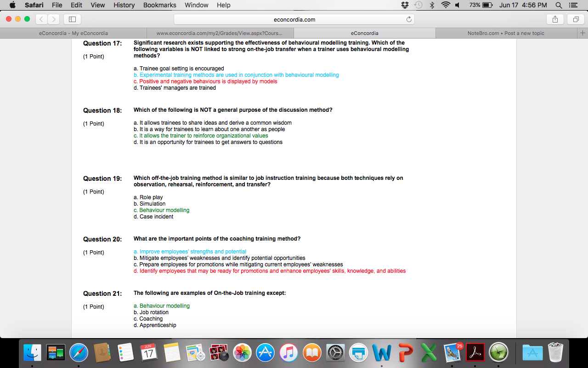Switch to eConcordia - My eConcordia tab

coord(73,33)
